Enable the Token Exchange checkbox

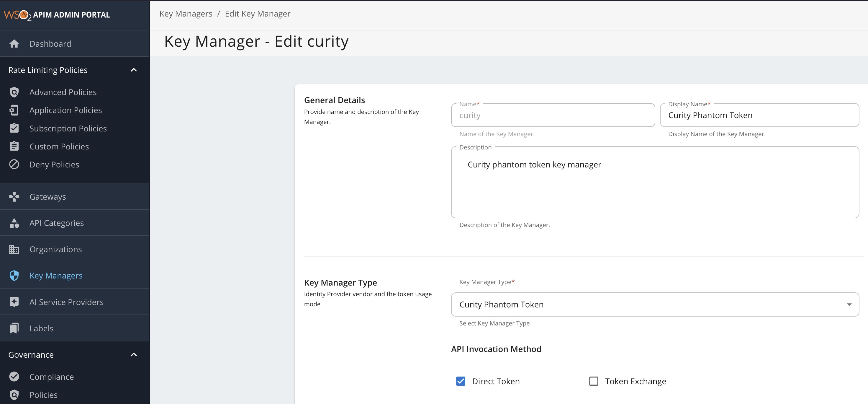click(x=594, y=381)
